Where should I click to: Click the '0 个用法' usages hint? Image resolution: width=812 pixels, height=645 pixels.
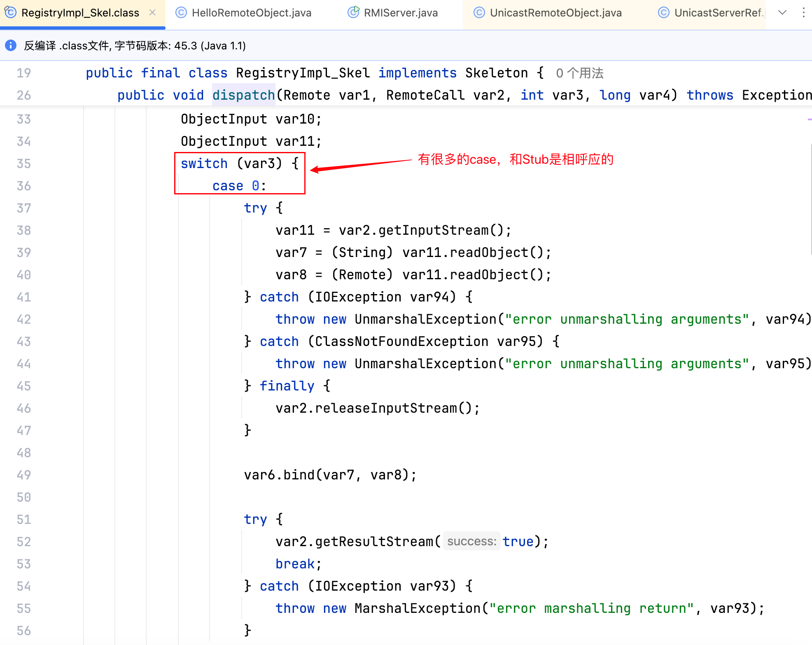[x=579, y=73]
